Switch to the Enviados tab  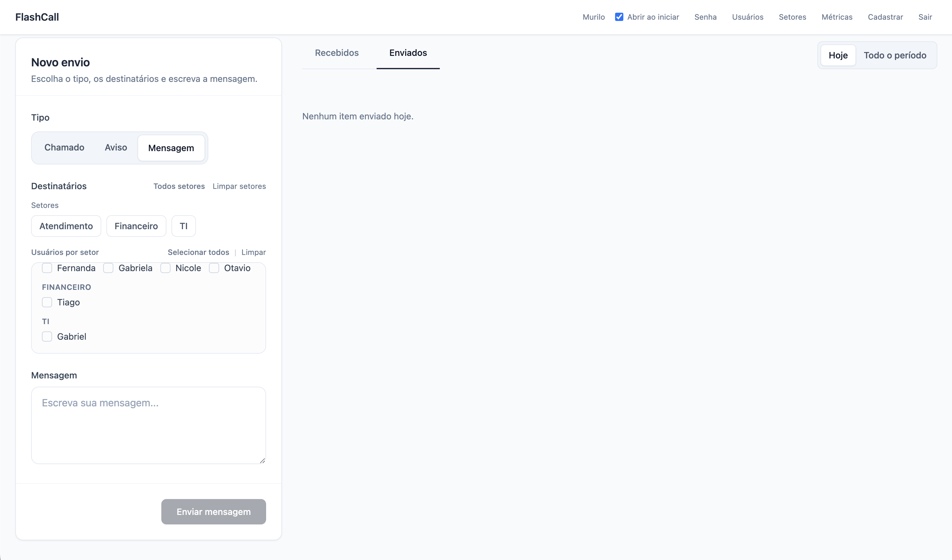(x=408, y=53)
